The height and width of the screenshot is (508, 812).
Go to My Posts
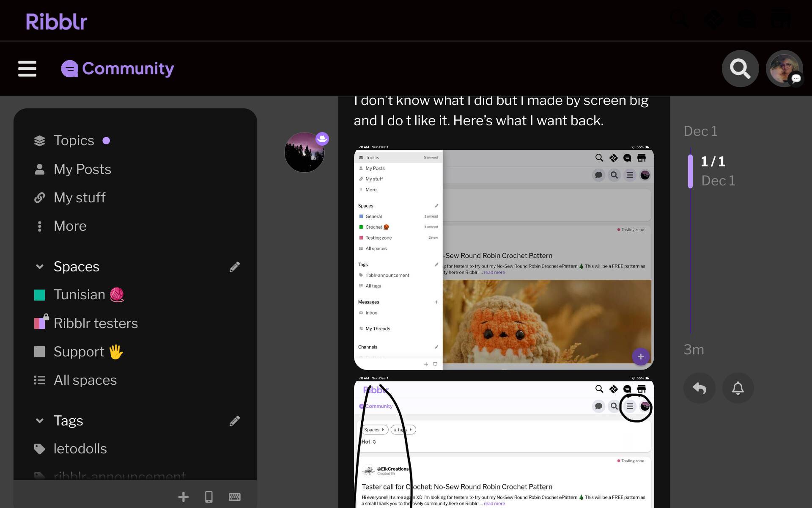tap(82, 169)
